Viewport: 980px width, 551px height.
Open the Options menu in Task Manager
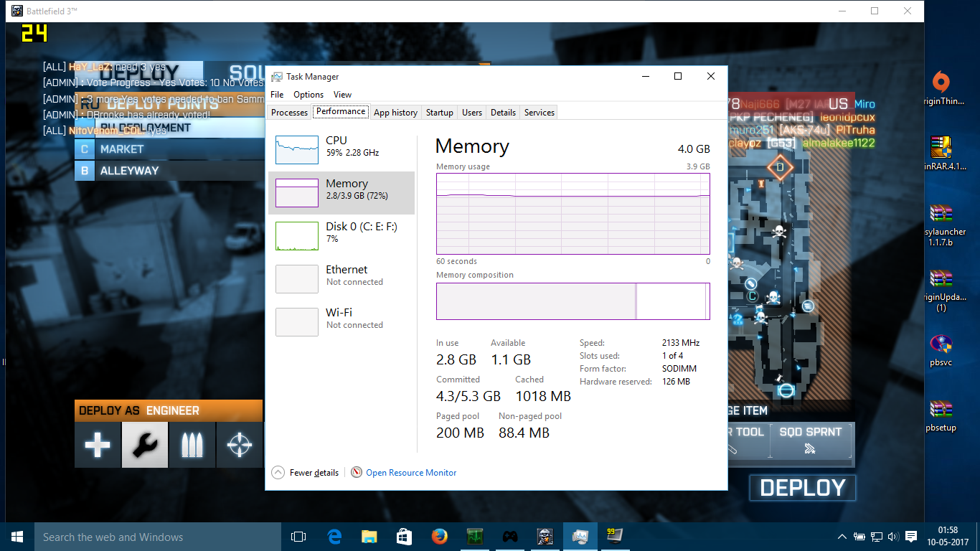point(308,95)
